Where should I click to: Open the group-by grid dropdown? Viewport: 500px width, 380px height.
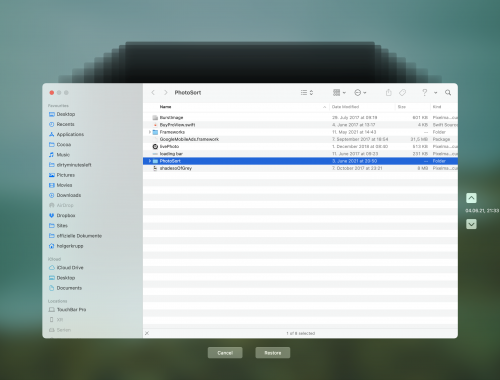point(339,93)
